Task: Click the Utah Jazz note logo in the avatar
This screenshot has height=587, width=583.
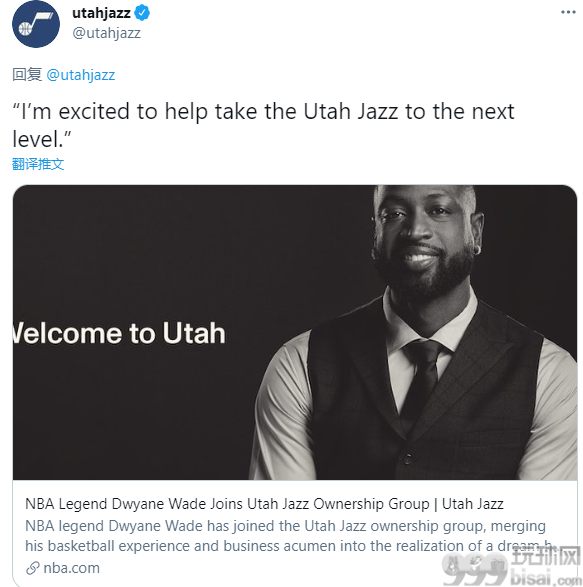Action: pos(36,24)
